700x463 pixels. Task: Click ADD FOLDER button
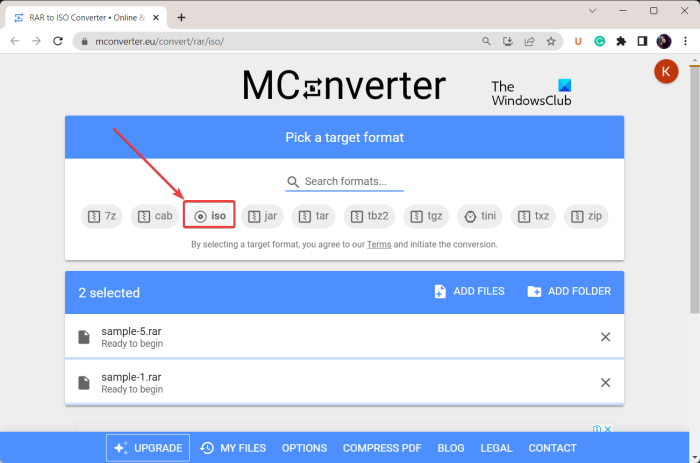[x=569, y=292]
